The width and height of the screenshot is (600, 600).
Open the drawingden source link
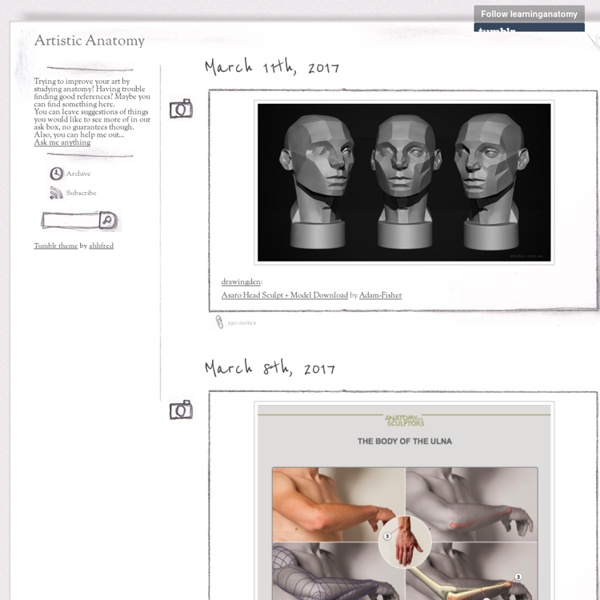click(241, 282)
